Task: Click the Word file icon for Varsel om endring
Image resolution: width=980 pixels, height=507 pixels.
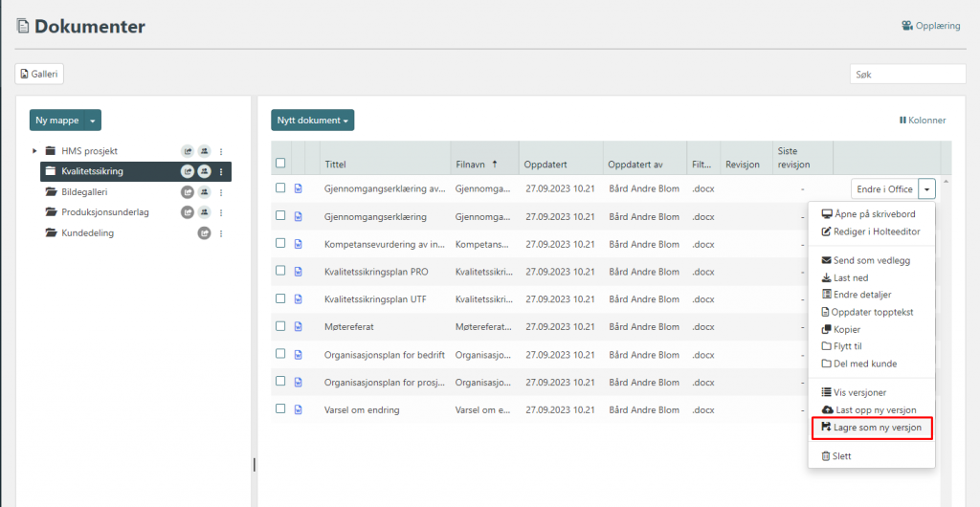Action: (x=298, y=409)
